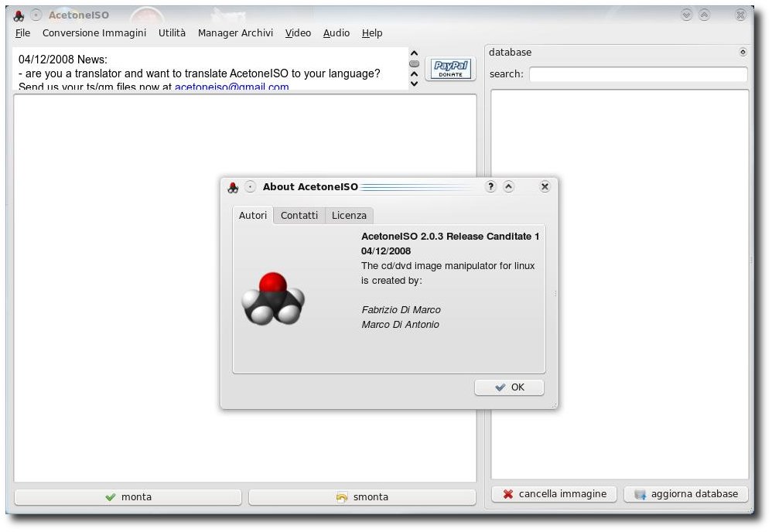This screenshot has width=772, height=532.
Task: Click the monta button
Action: coord(128,497)
